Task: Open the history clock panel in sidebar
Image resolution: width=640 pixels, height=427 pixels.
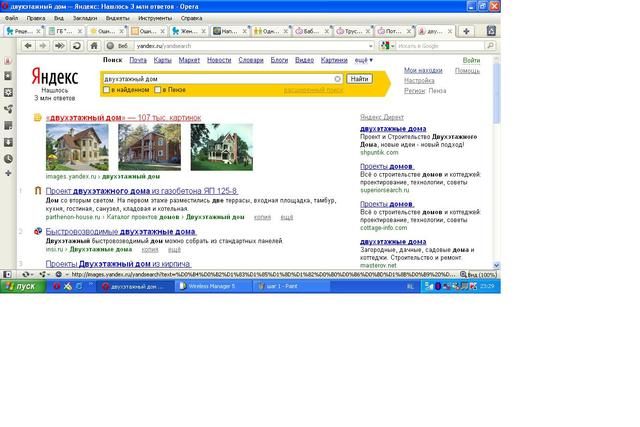Action: pos(8,159)
